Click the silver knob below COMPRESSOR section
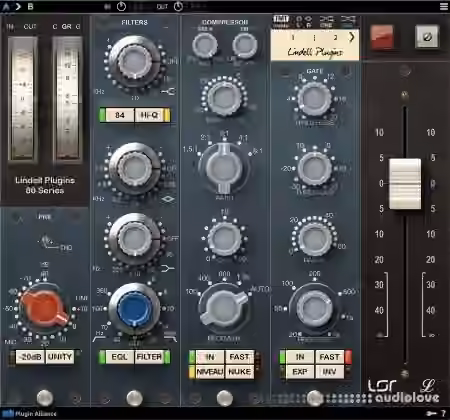 (x=224, y=398)
